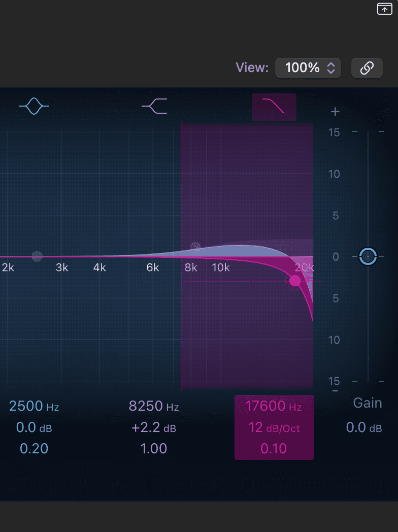This screenshot has height=532, width=398.
Task: Click the 17600 Hz frequency value
Action: click(x=274, y=406)
